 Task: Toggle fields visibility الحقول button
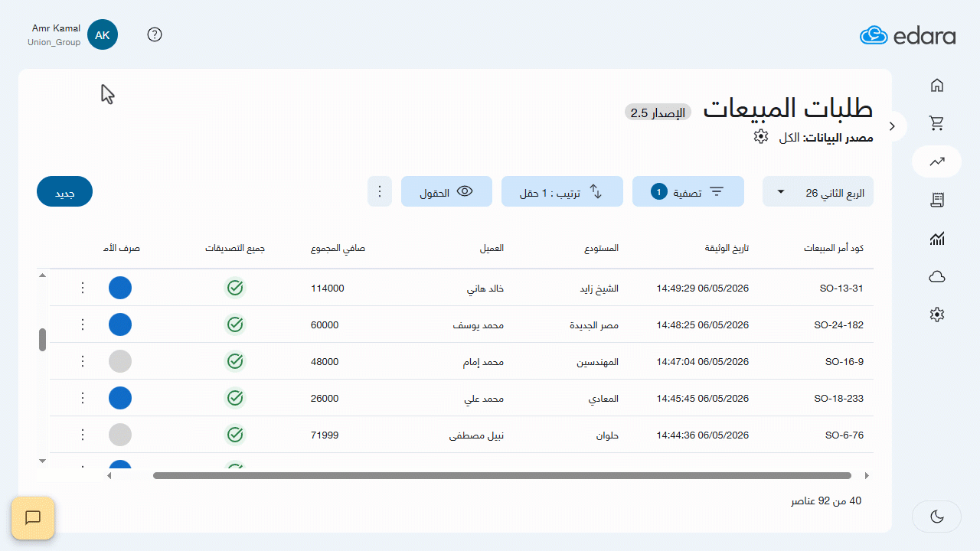(446, 191)
